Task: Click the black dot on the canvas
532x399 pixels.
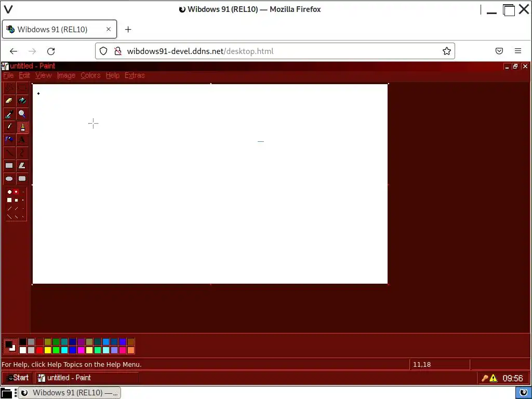Action: coord(38,94)
